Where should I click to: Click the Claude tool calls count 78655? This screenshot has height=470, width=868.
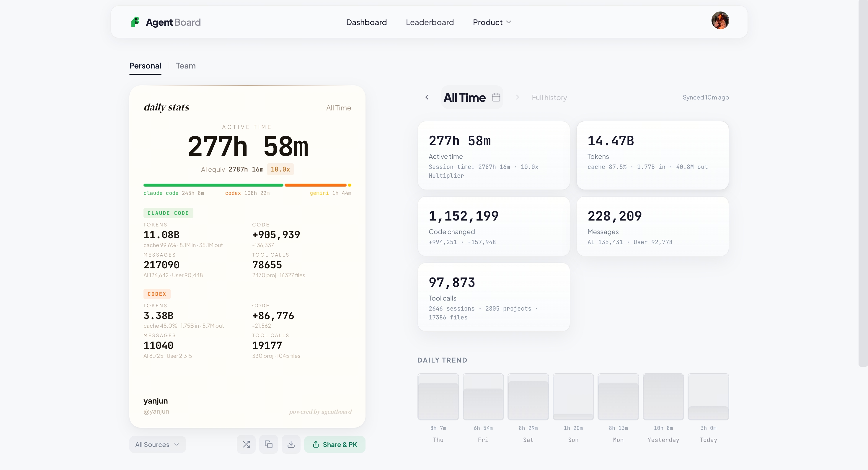coord(267,265)
